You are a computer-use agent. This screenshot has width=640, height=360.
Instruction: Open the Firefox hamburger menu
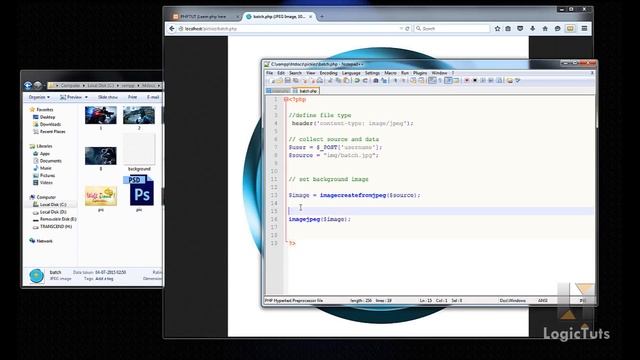(584, 29)
